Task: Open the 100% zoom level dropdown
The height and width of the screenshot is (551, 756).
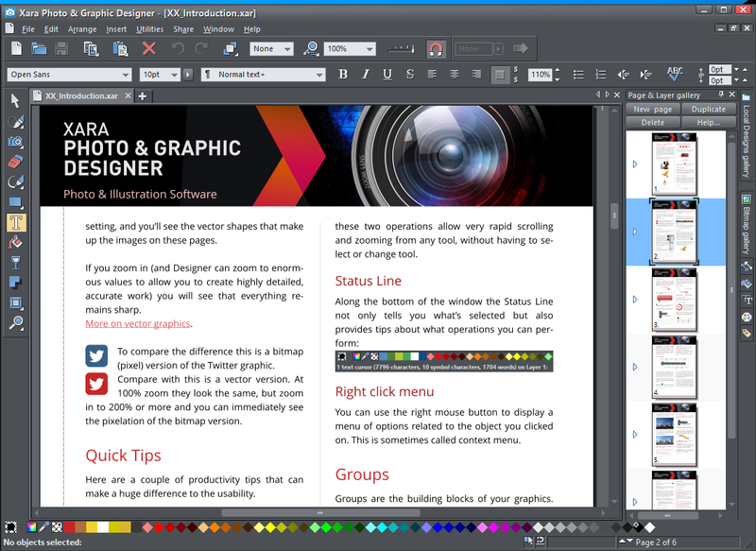Action: tap(368, 48)
